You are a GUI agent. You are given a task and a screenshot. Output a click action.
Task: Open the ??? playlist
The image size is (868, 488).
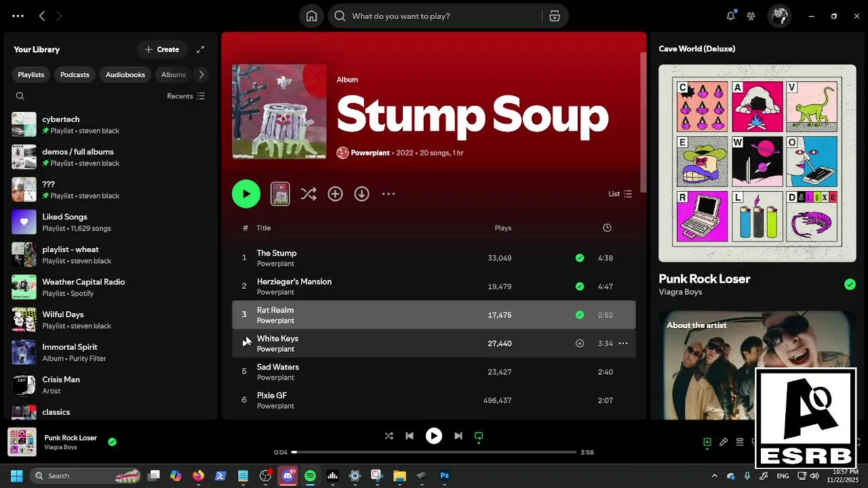coord(111,190)
